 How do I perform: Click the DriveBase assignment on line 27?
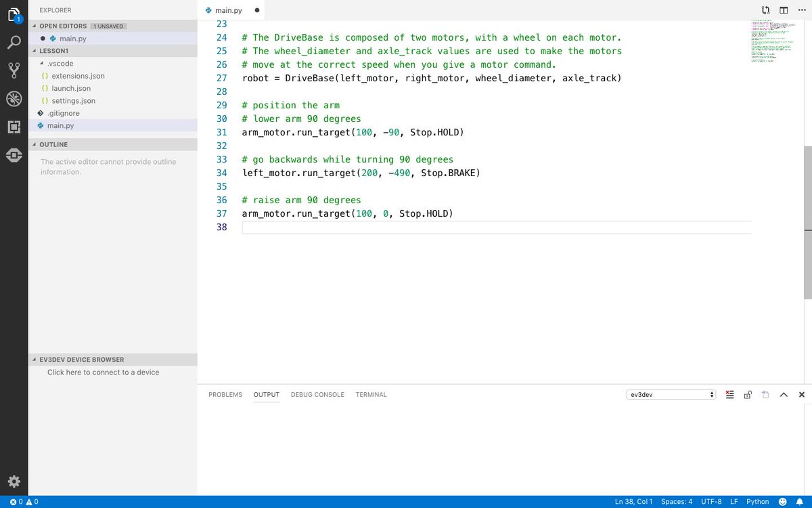point(432,78)
